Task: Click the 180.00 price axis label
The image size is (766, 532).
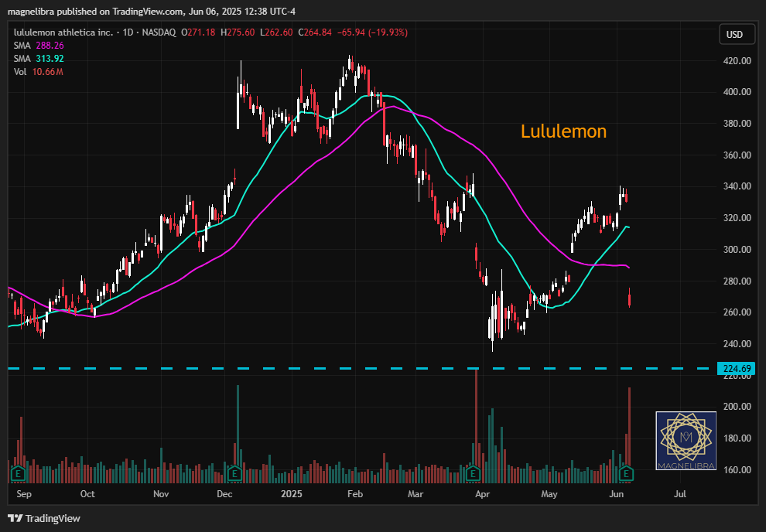Action: 737,438
